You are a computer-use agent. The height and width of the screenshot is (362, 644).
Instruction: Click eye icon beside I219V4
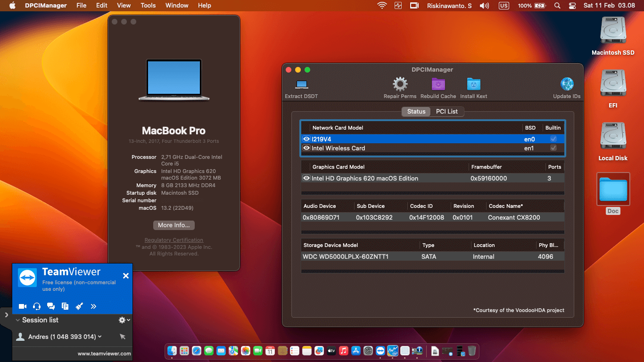[x=306, y=139]
